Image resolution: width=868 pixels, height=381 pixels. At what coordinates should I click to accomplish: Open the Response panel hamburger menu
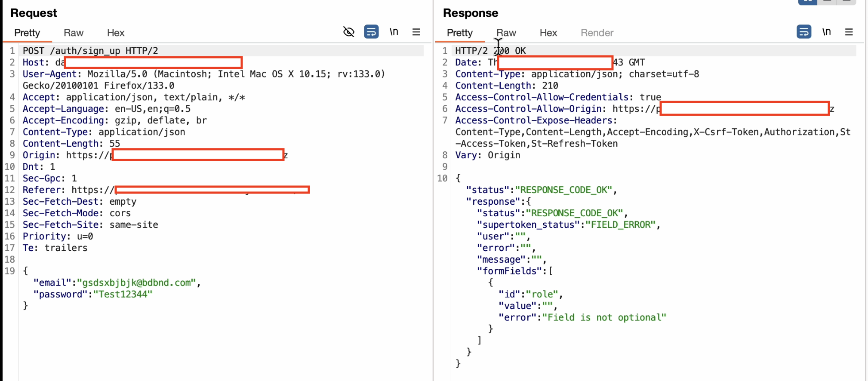(849, 32)
